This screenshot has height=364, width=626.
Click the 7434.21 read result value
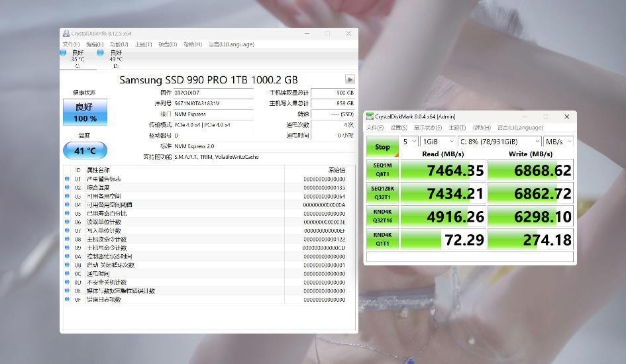pyautogui.click(x=455, y=194)
